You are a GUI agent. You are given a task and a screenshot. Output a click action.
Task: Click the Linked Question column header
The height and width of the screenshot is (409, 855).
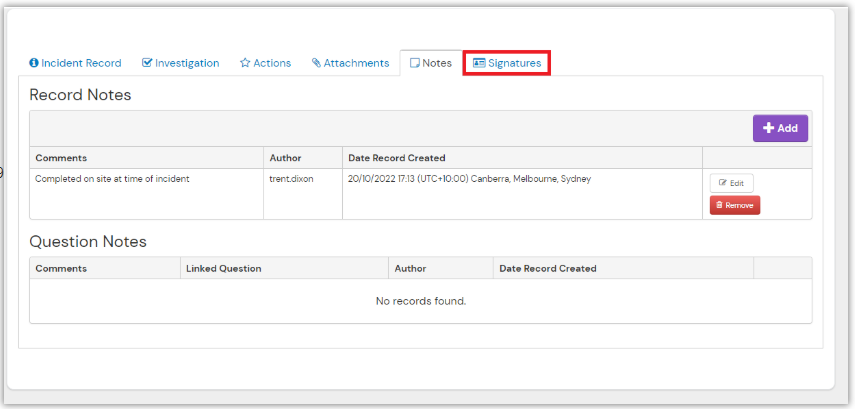click(x=224, y=268)
